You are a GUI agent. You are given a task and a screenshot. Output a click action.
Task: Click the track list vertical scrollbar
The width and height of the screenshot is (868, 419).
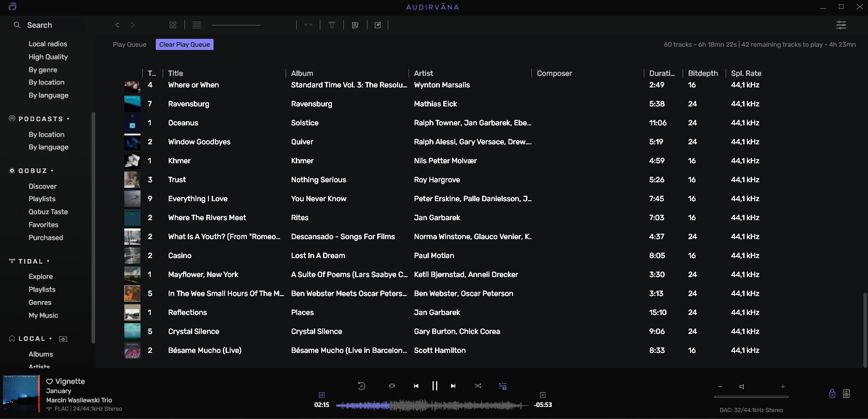tap(865, 330)
